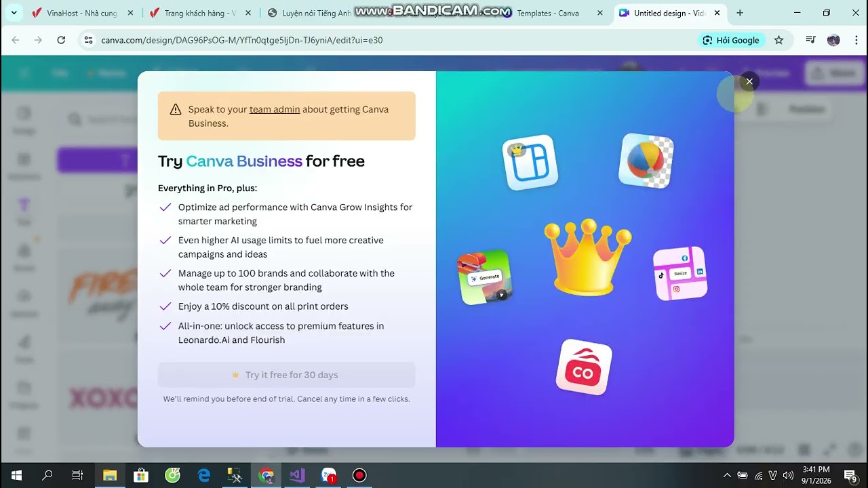Go back to the previous page
This screenshot has height=488, width=868.
(16, 40)
